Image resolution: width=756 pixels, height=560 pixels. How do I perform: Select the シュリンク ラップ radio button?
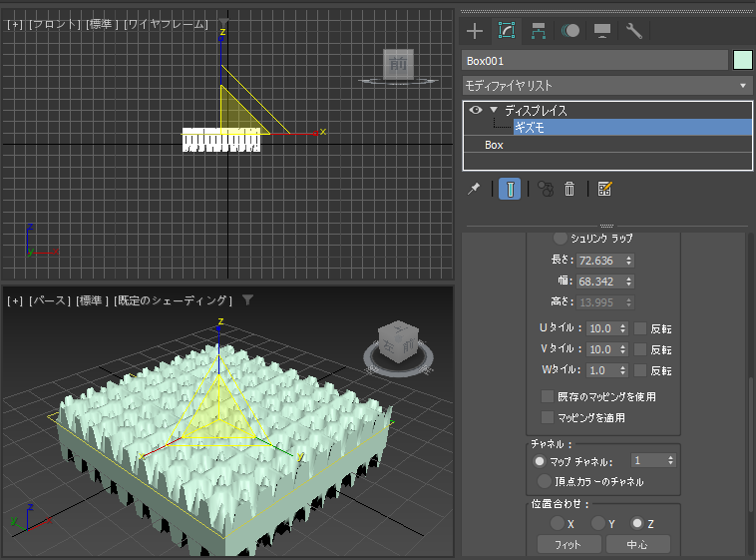coord(561,238)
